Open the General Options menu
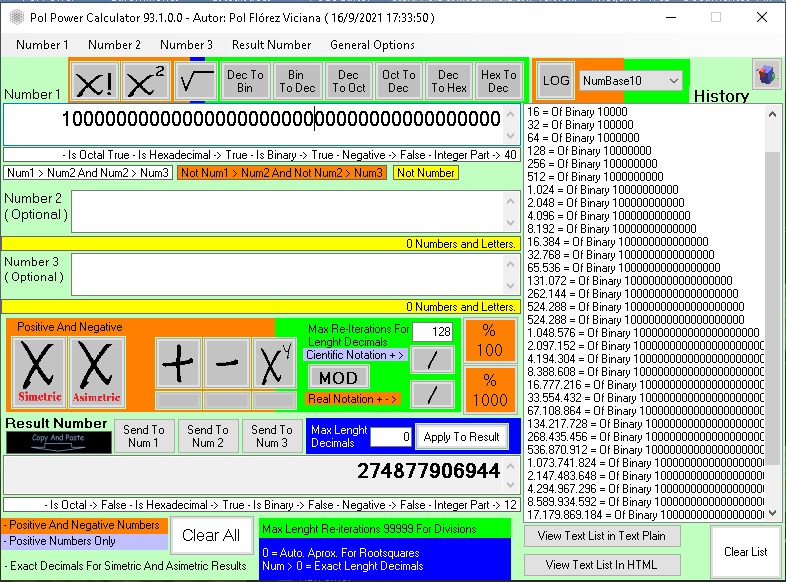This screenshot has width=786, height=582. tap(372, 45)
